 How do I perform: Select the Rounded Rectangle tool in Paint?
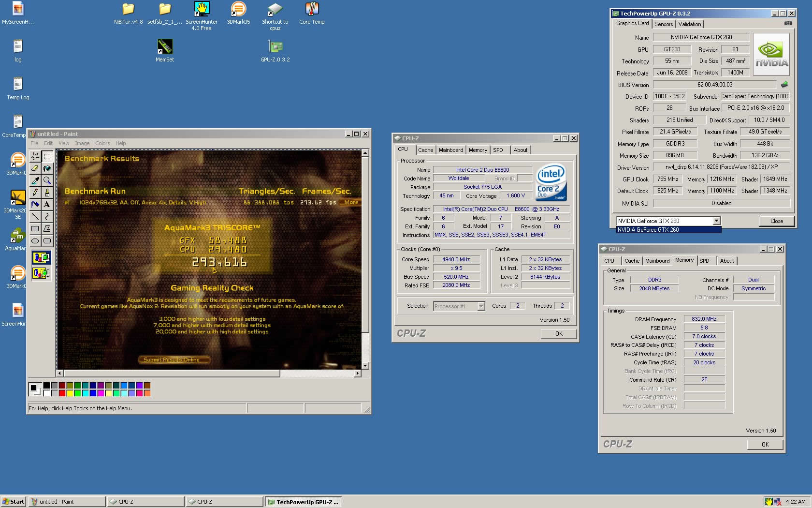click(47, 241)
